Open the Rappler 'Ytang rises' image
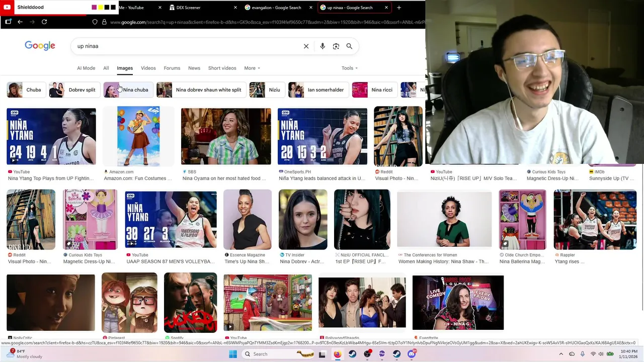Viewport: 644px width, 362px height. (x=595, y=219)
